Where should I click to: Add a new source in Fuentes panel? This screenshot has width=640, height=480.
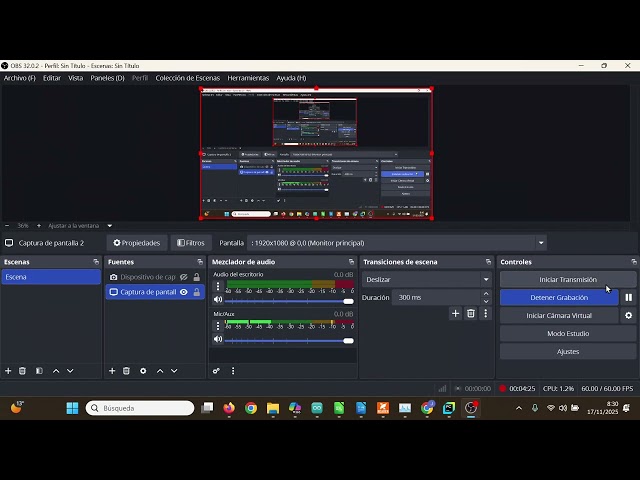tap(112, 371)
